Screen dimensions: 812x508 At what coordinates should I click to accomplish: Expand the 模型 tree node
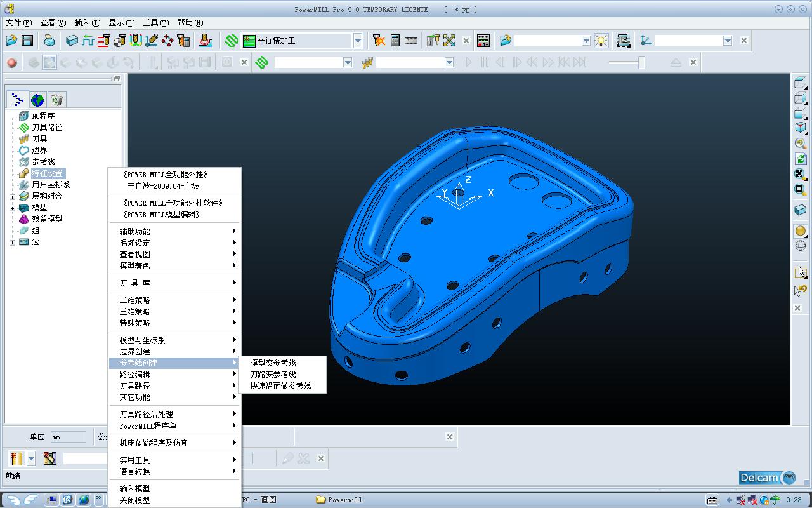(x=12, y=208)
